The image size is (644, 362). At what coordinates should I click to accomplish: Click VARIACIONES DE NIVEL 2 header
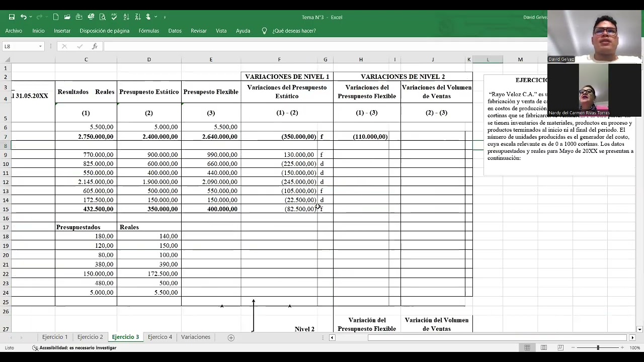click(x=403, y=77)
